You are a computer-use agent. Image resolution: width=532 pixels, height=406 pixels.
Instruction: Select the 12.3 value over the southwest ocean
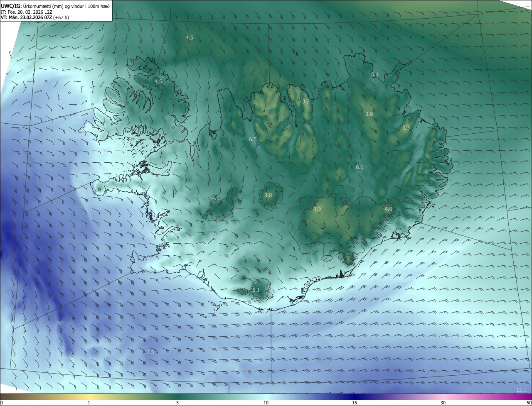149,352
